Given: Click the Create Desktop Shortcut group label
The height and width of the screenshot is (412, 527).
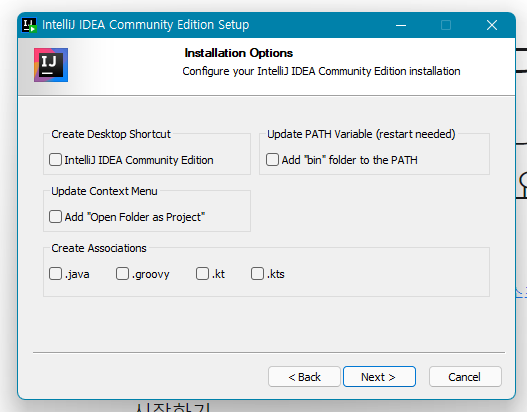Looking at the screenshot, I should 111,134.
